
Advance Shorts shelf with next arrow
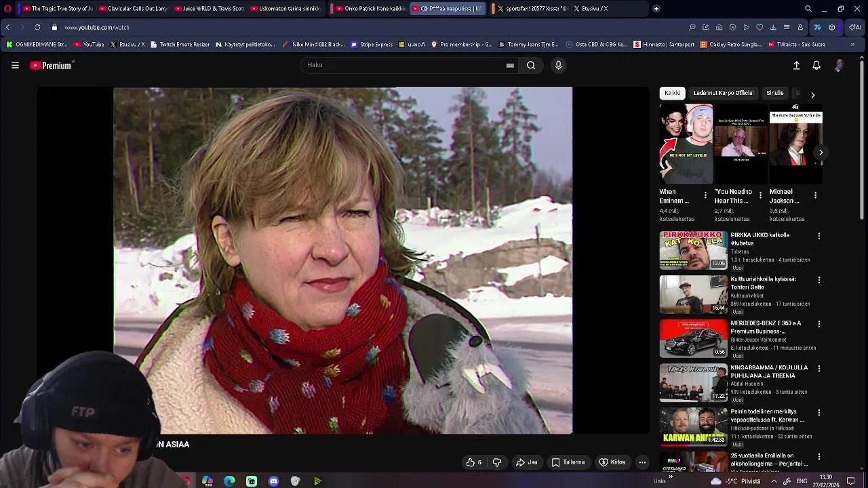821,152
